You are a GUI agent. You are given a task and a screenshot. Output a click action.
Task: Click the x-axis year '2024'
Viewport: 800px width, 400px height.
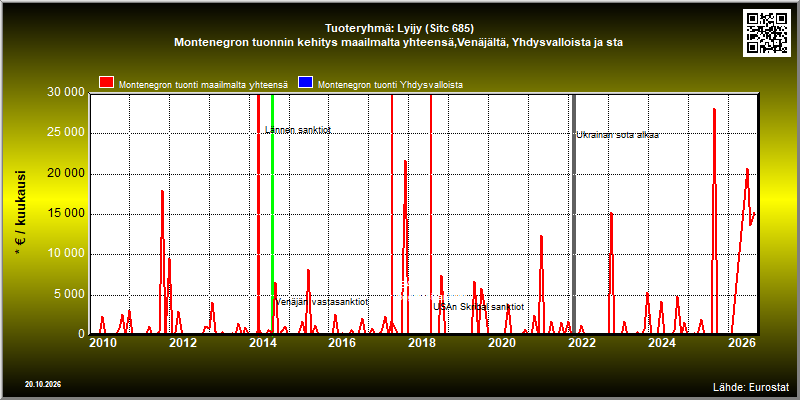(662, 343)
